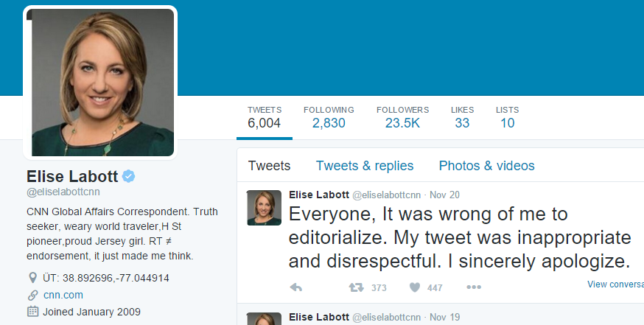
Task: Show the 23.5K Followers list
Action: pyautogui.click(x=402, y=117)
